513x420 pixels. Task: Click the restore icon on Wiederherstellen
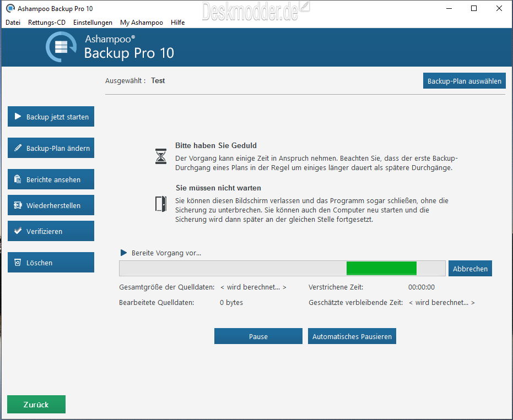point(18,205)
